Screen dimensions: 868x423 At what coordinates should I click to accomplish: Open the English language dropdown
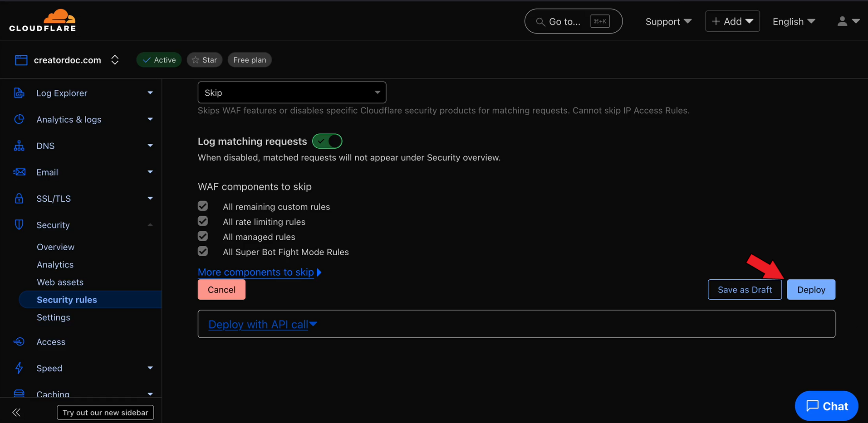[x=794, y=21]
